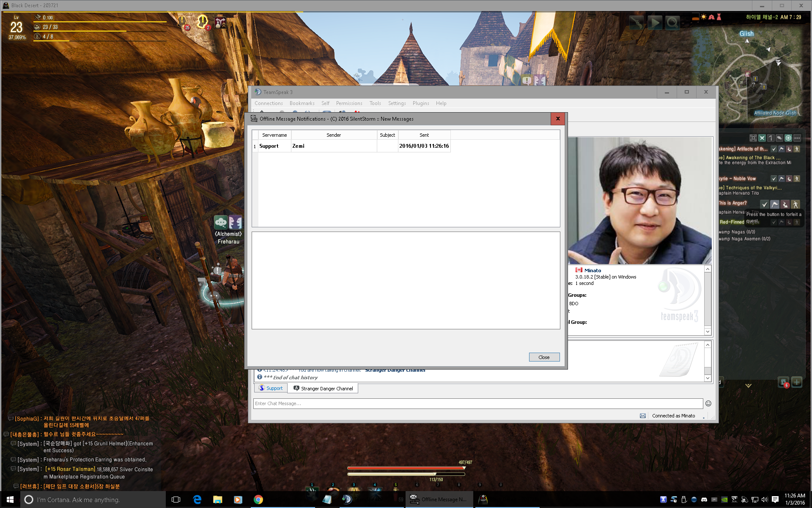Click the sent time 2016/01/03 11:26:16 cell
This screenshot has height=508, width=812.
(x=424, y=146)
